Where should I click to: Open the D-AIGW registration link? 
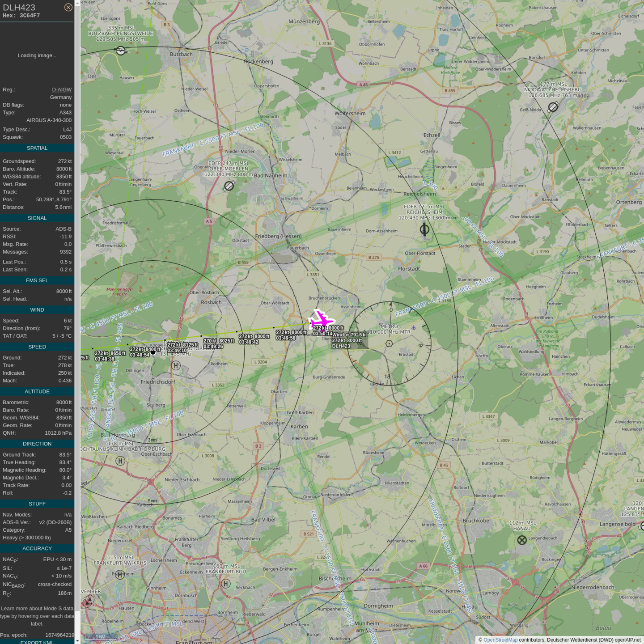coord(62,89)
